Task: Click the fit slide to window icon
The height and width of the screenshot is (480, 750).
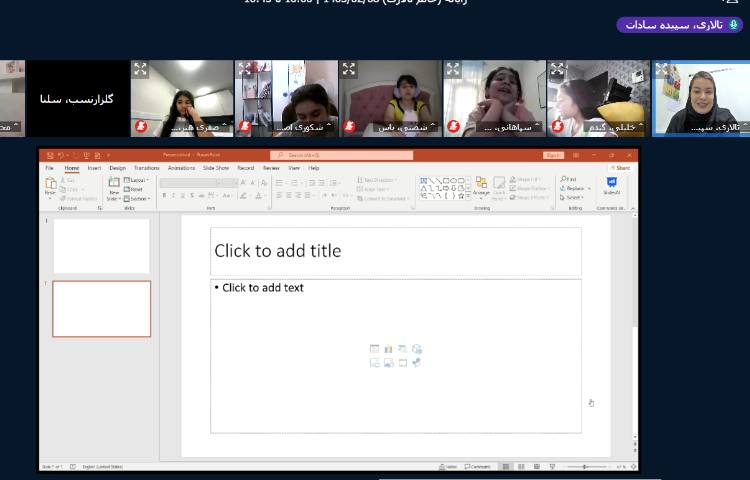Action: 634,467
